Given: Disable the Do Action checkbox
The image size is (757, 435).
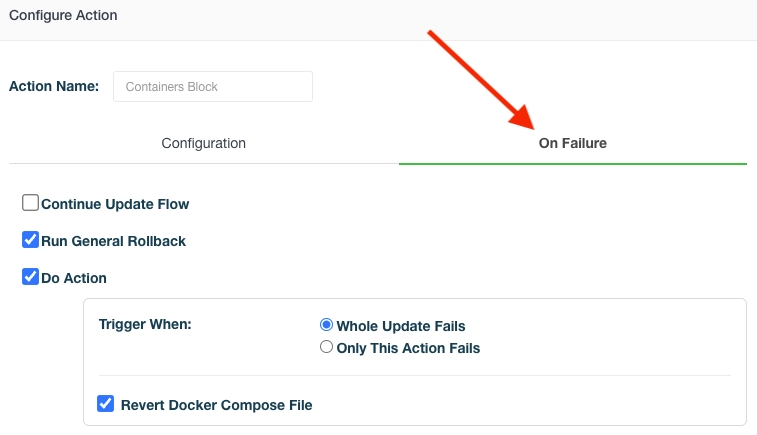Looking at the screenshot, I should 31,277.
